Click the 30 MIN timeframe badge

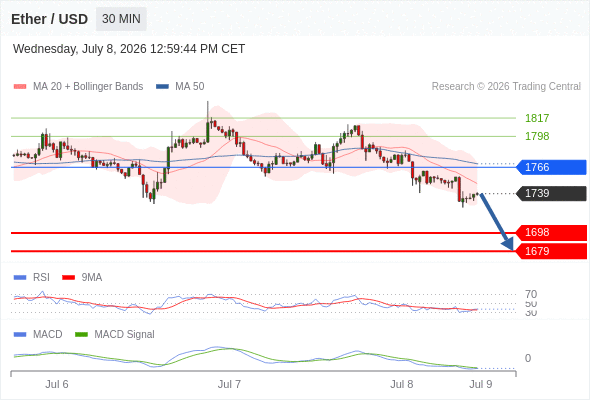pyautogui.click(x=121, y=19)
